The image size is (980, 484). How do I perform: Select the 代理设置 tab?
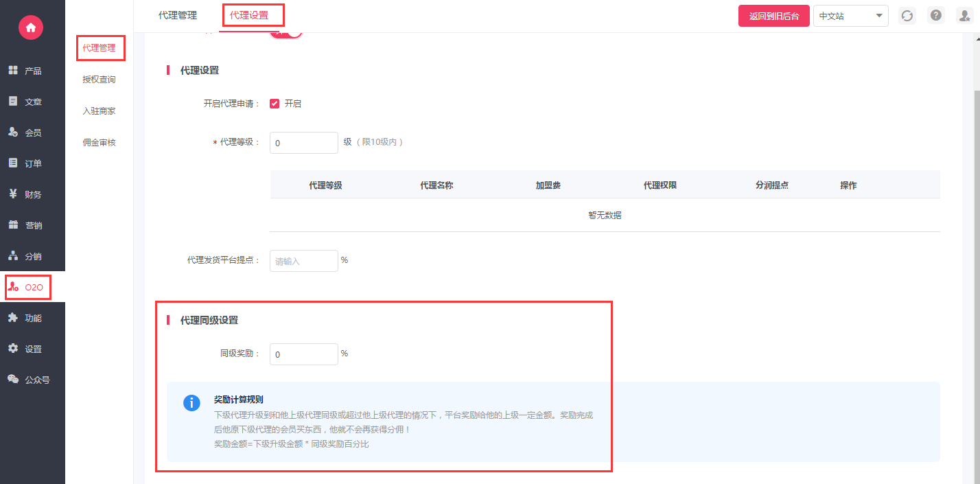click(249, 15)
